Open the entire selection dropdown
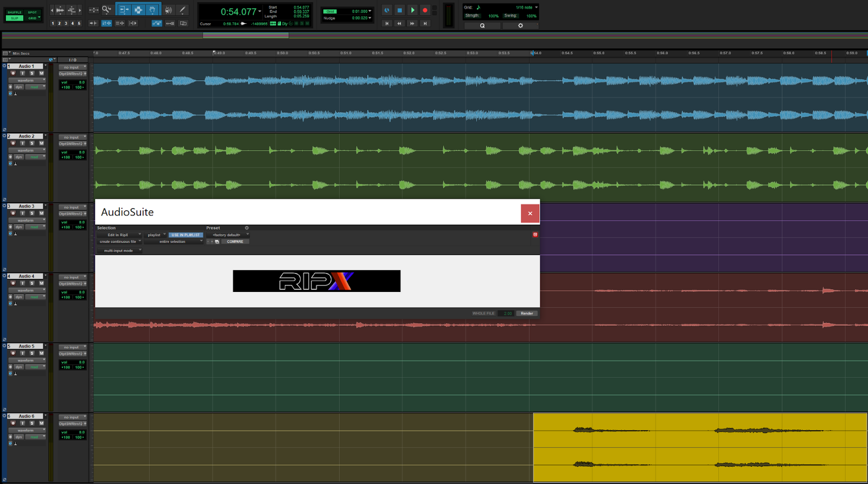Viewport: 868px width, 484px height. pos(174,241)
